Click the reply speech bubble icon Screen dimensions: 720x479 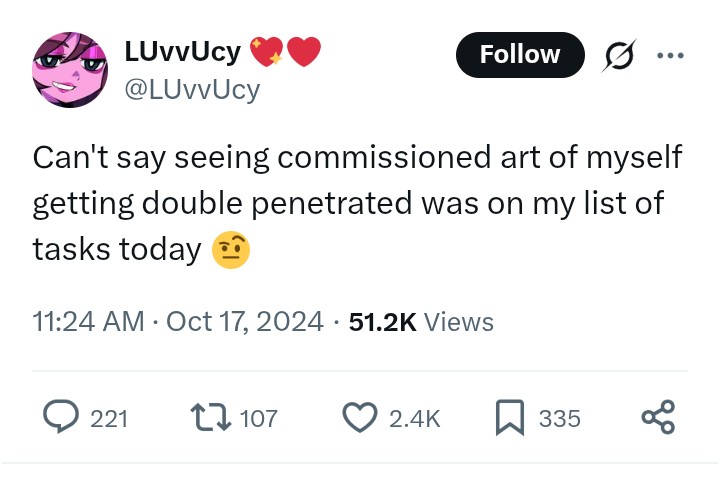click(61, 416)
